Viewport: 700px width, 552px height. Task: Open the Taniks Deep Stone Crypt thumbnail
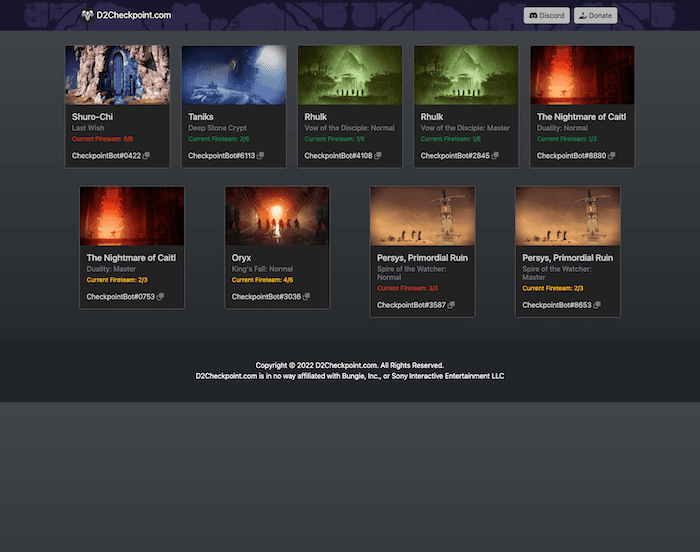[x=233, y=75]
